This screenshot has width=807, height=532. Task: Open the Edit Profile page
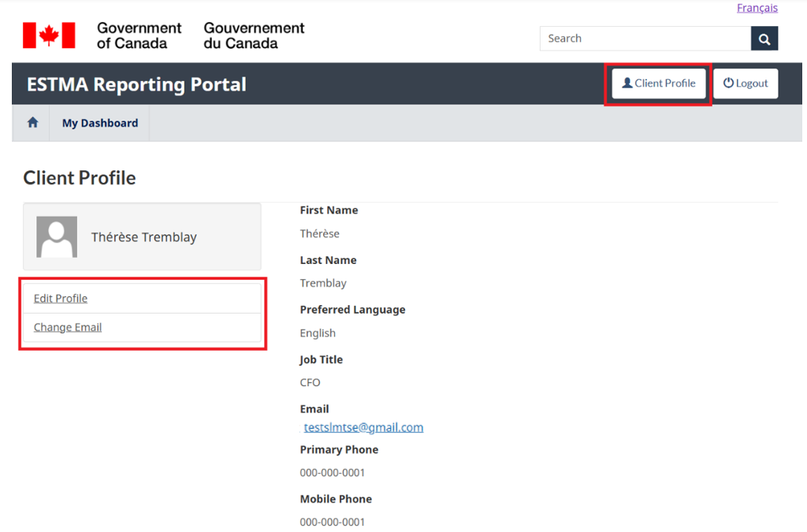[61, 298]
